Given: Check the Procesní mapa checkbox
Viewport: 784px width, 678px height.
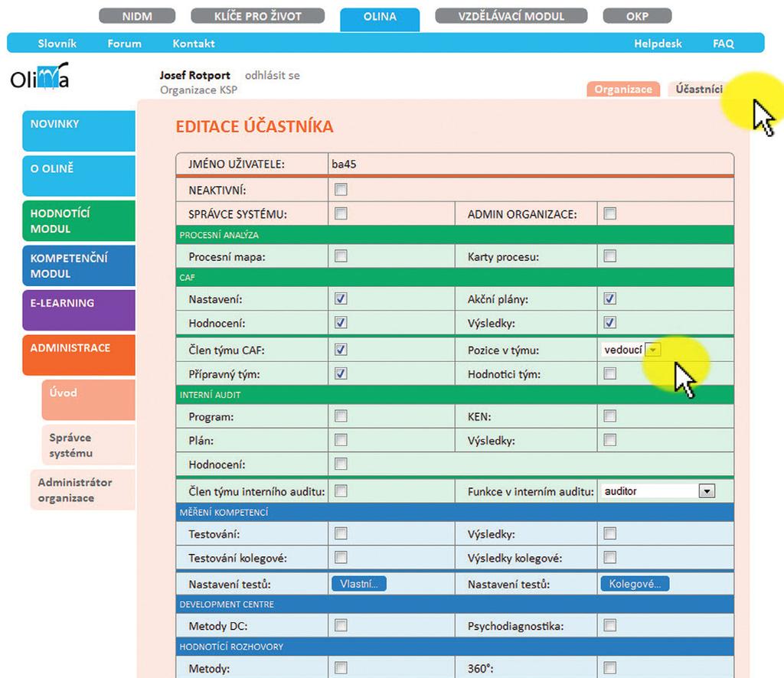Looking at the screenshot, I should pos(341,256).
